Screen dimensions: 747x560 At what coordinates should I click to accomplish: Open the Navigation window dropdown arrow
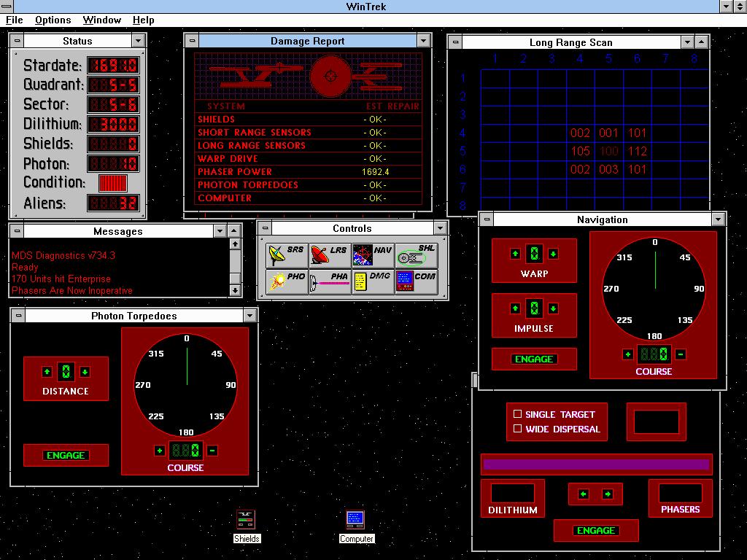click(718, 219)
